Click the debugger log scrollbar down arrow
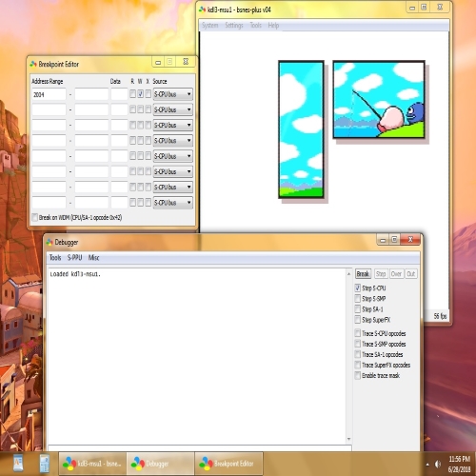The height and width of the screenshot is (476, 476). pos(348,439)
